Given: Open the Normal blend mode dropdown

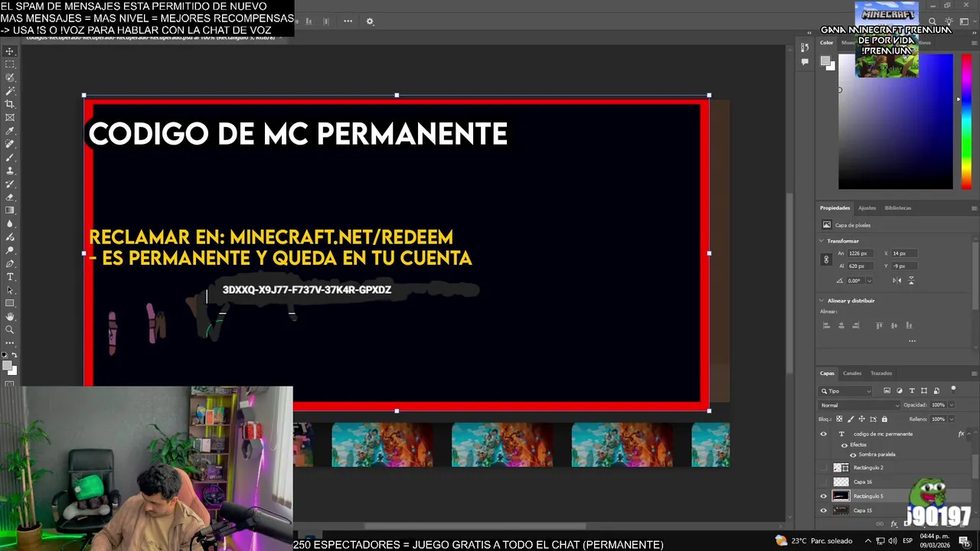Looking at the screenshot, I should [860, 405].
